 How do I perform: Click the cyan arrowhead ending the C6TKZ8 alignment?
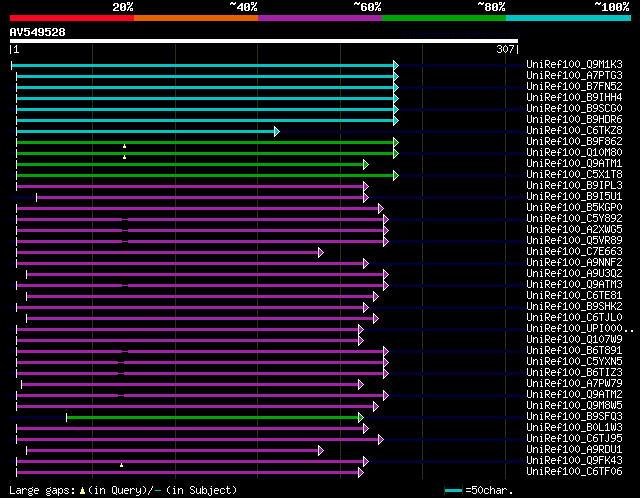pyautogui.click(x=277, y=131)
